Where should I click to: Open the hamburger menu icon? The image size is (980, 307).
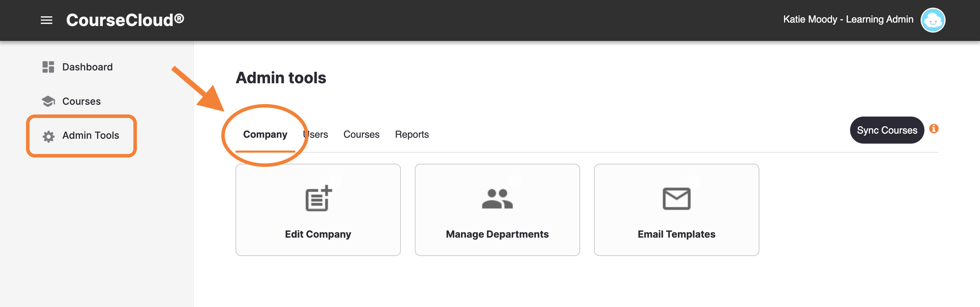47,20
